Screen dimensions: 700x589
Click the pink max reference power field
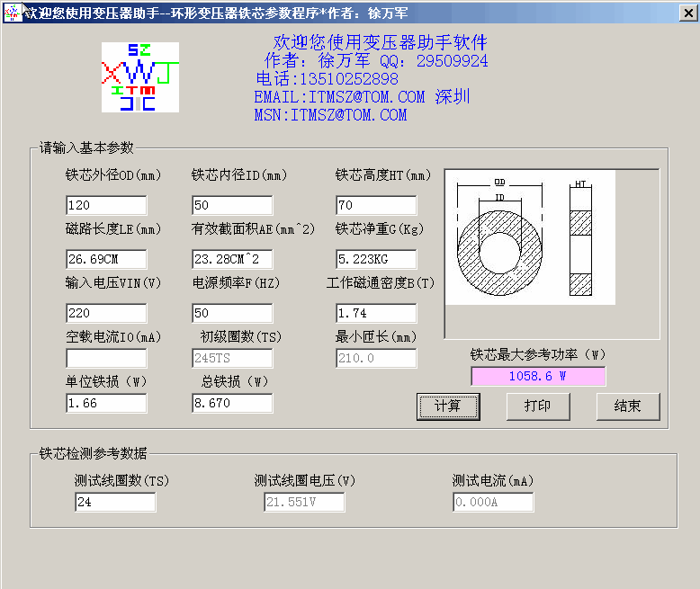coord(537,376)
